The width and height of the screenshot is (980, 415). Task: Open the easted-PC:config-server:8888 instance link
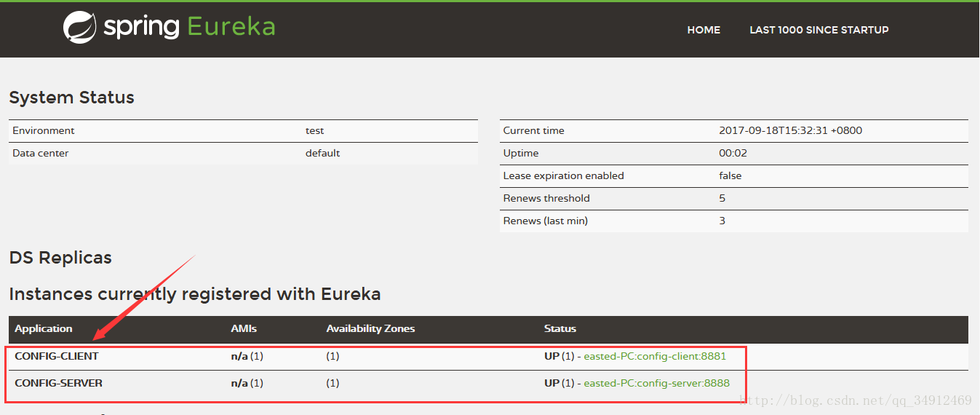click(656, 383)
